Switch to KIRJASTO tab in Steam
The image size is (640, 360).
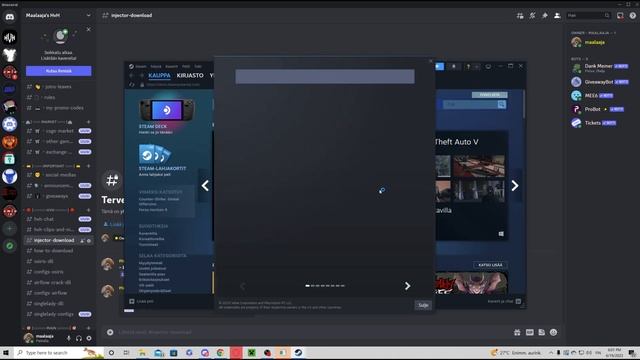(190, 76)
